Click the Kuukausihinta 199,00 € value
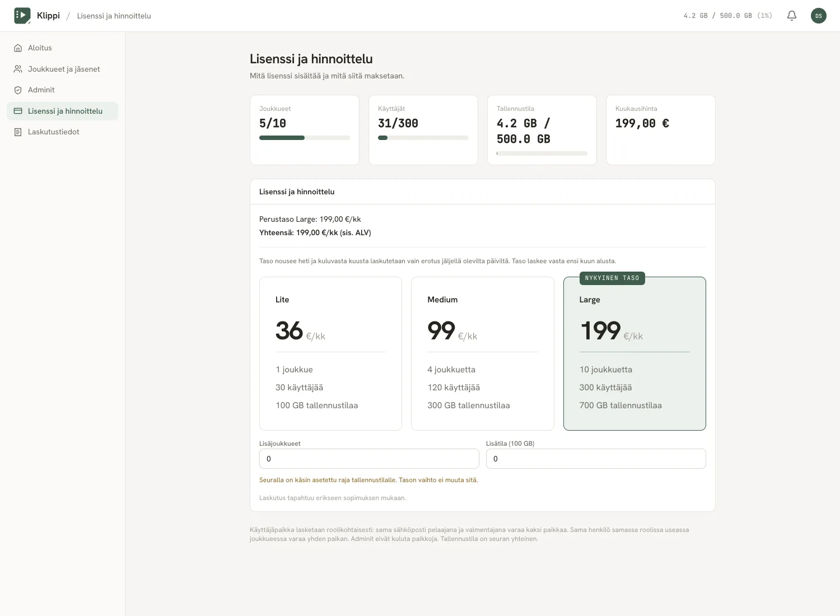The height and width of the screenshot is (616, 840). pos(642,123)
